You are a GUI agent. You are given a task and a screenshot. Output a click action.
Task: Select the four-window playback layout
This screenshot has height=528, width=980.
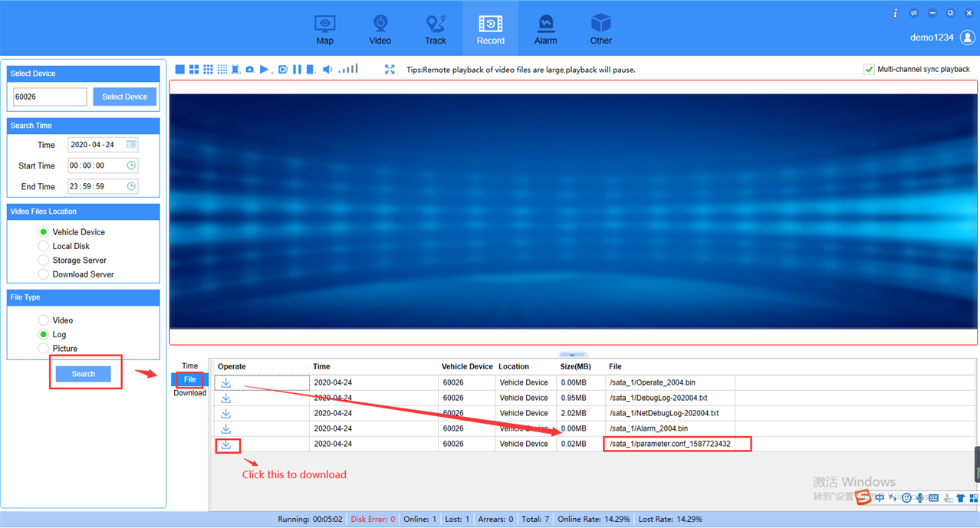pyautogui.click(x=194, y=69)
